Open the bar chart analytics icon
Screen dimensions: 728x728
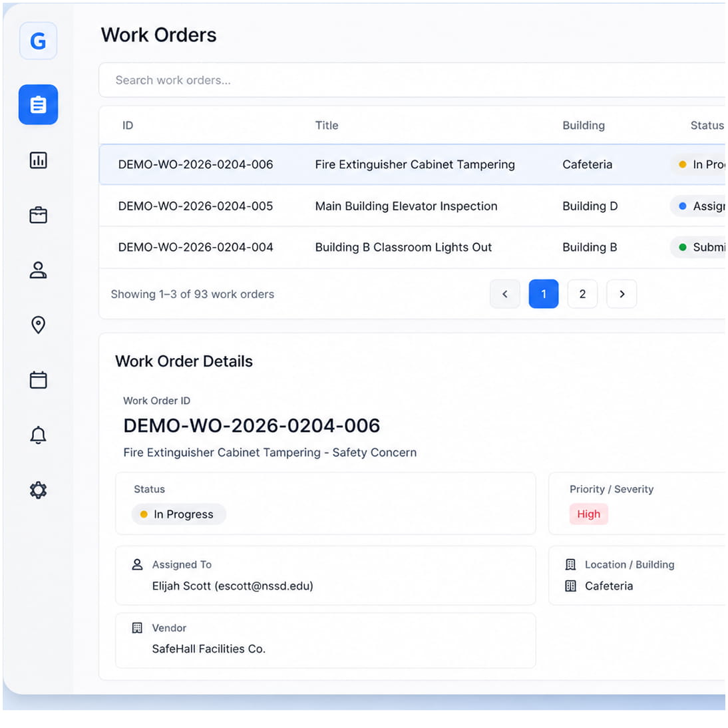point(38,160)
